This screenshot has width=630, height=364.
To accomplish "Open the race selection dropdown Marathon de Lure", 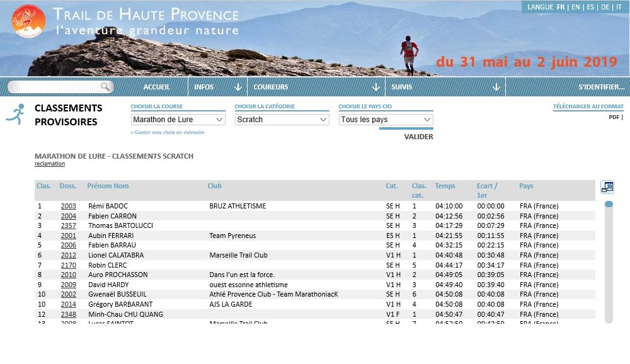I will coord(178,120).
